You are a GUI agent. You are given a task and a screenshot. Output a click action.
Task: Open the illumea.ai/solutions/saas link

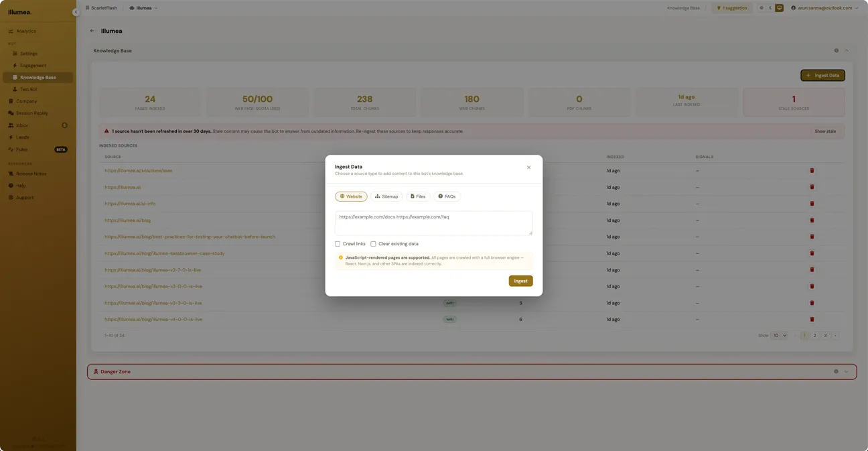click(x=138, y=171)
